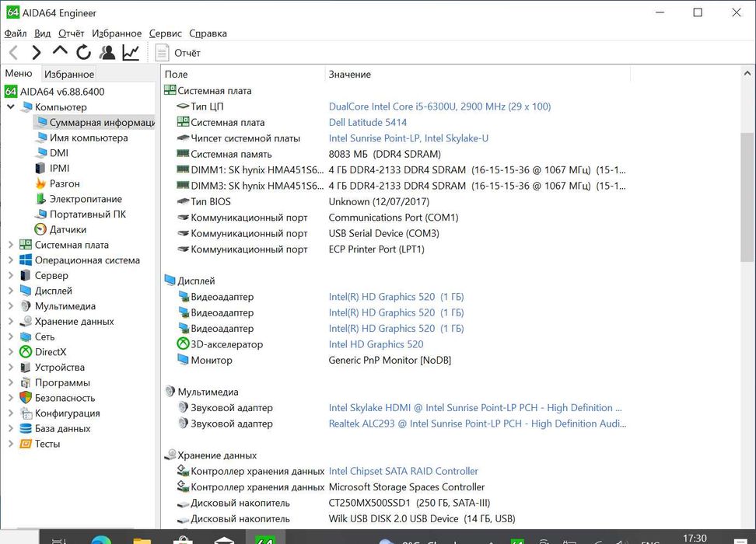Click the scroll up arrow of report pane
Viewport: 756px width, 544px height.
click(x=747, y=73)
